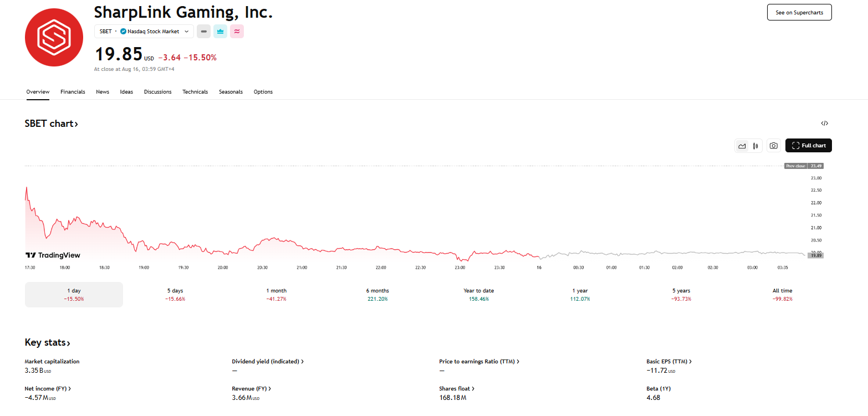Click the 19.89 current price tag

pyautogui.click(x=815, y=255)
